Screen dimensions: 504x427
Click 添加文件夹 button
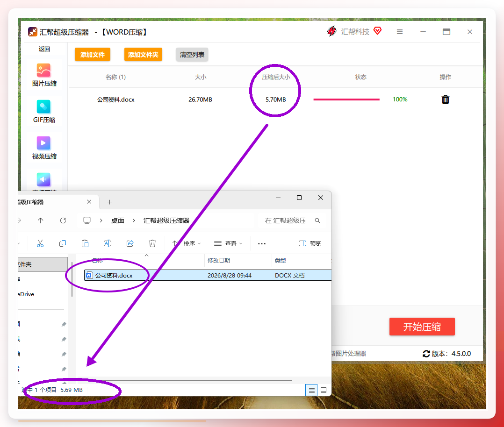(x=144, y=55)
